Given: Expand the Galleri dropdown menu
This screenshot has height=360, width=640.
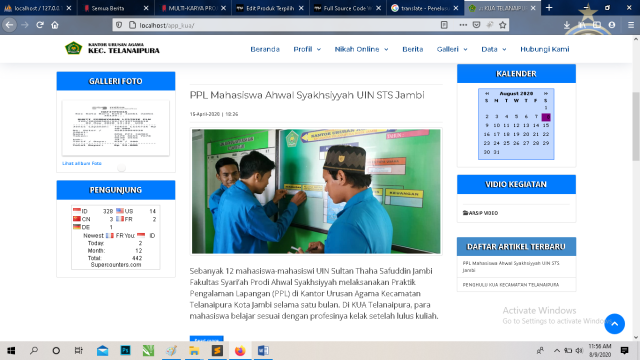Looking at the screenshot, I should click(452, 49).
